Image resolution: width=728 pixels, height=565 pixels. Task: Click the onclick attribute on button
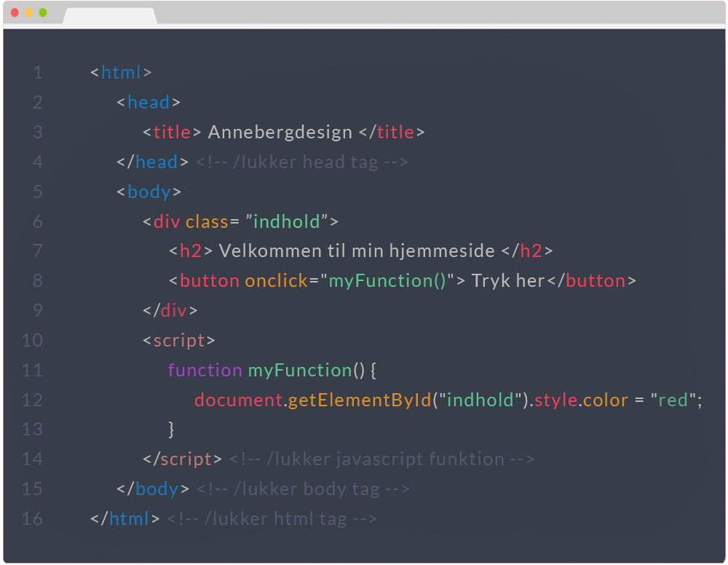[276, 281]
